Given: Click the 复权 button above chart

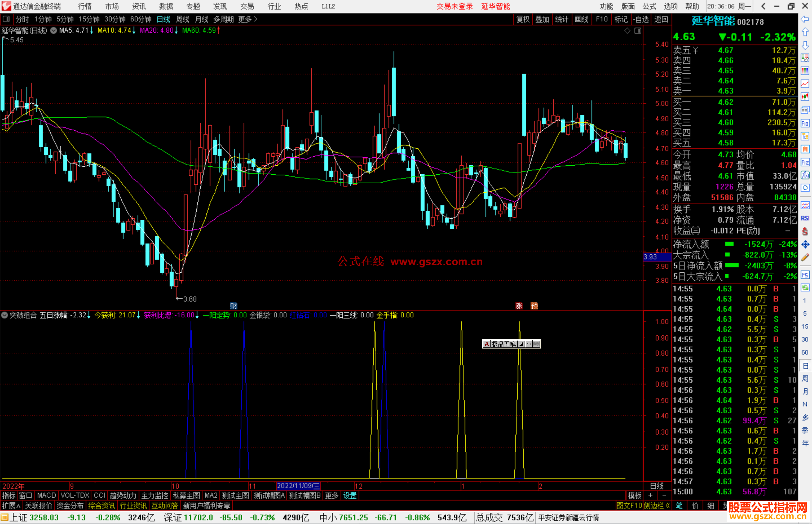Looking at the screenshot, I should [523, 19].
